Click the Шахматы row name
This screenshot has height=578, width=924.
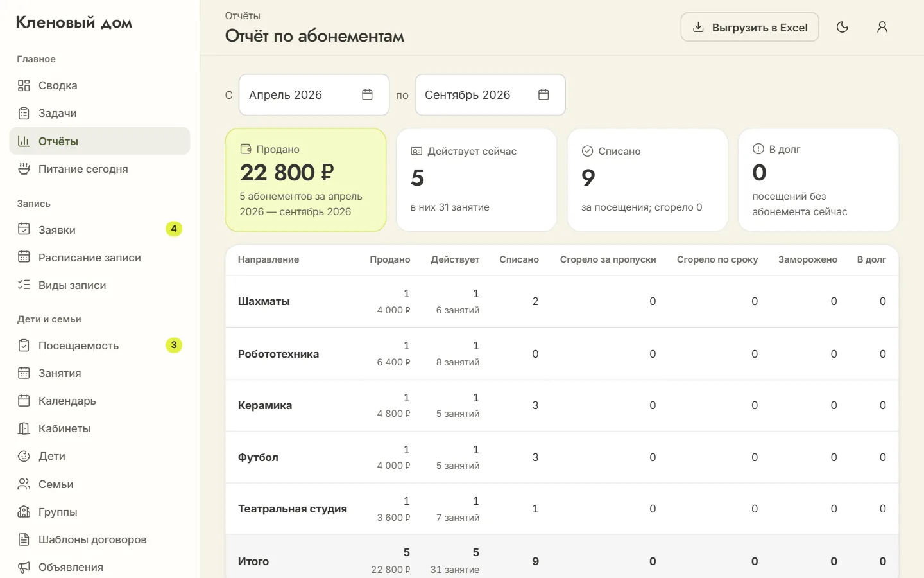(x=264, y=301)
